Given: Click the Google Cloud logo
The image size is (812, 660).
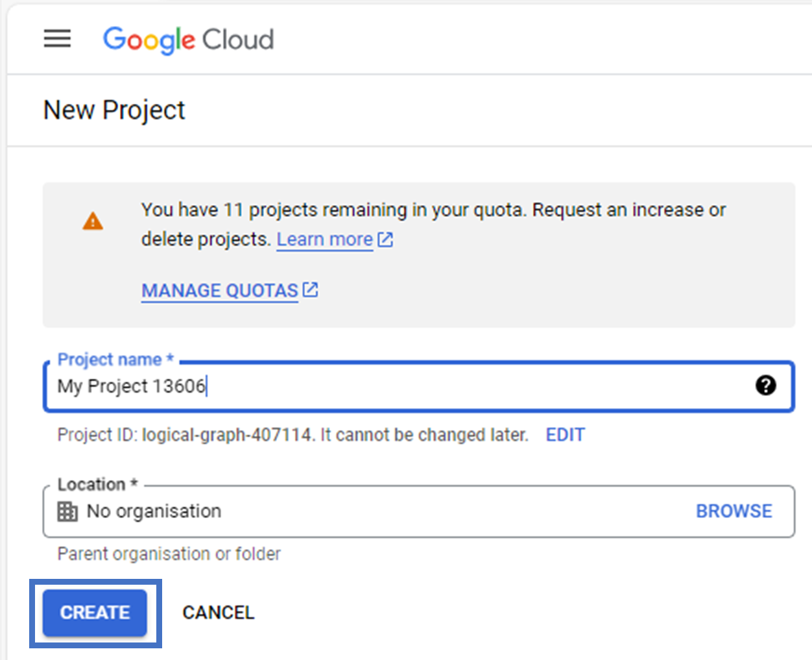Looking at the screenshot, I should tap(188, 40).
